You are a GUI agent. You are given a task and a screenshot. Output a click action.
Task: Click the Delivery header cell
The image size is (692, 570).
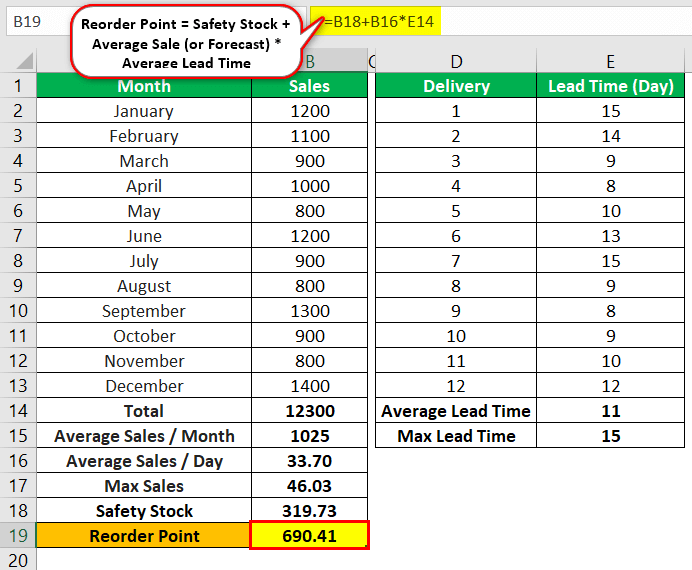456,86
